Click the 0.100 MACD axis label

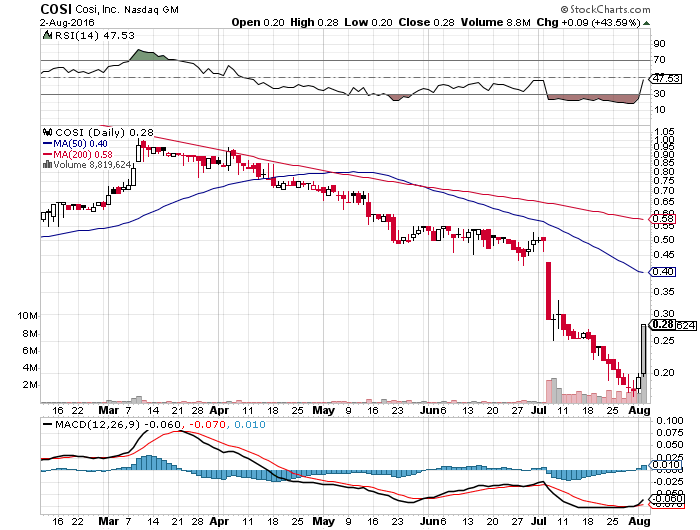(669, 421)
